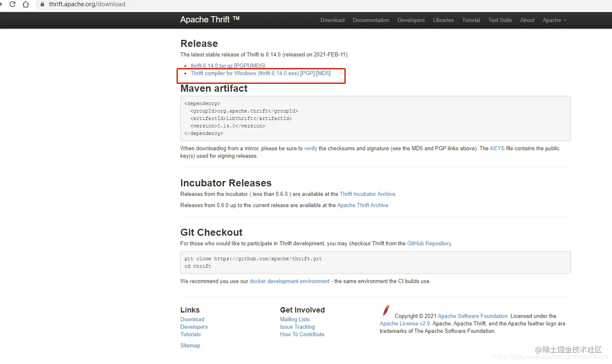Screen dimensions: 612x364
Task: Click footer Sitemap link
Action: pos(190,345)
